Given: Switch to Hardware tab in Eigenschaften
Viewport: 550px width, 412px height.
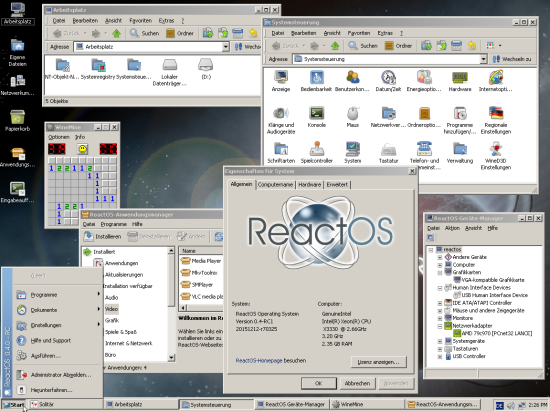Looking at the screenshot, I should pos(309,185).
